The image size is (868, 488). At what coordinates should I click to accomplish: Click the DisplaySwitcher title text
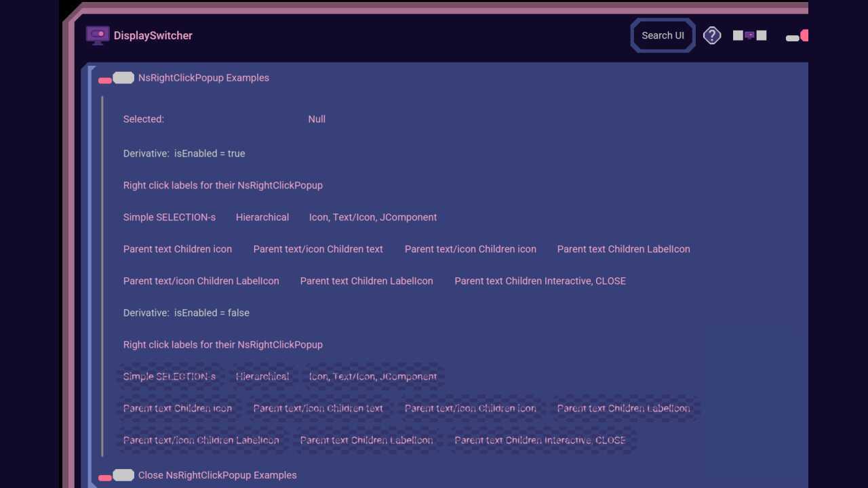click(153, 36)
